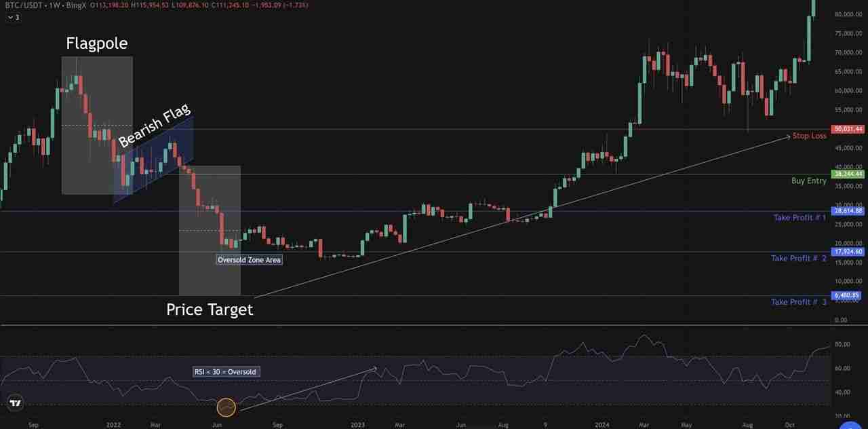Click the Buy Entry text annotation
This screenshot has height=429, width=868.
808,181
